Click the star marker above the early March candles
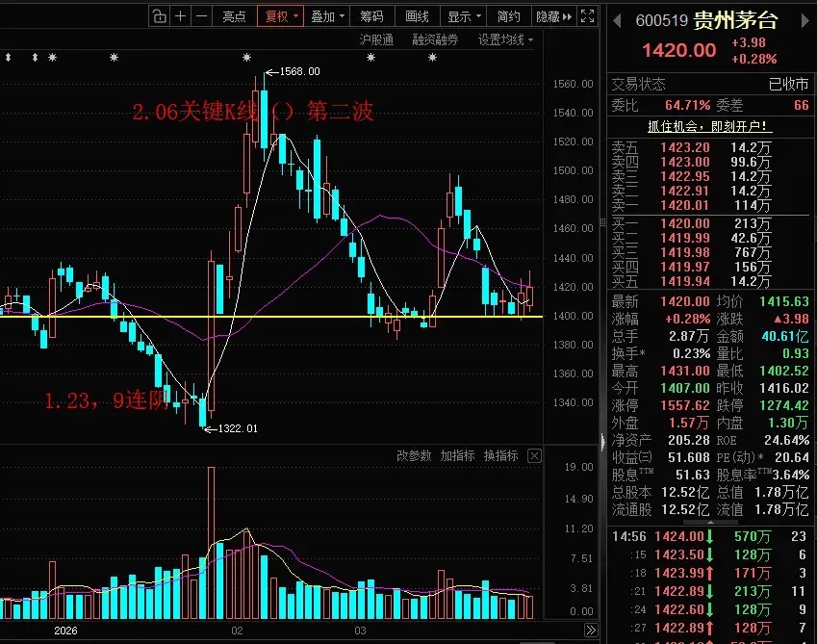The width and height of the screenshot is (817, 644). pos(371,58)
